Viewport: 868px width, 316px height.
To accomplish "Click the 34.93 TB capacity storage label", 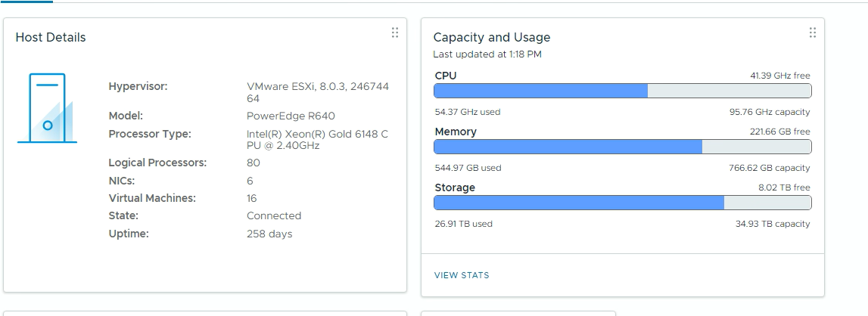I will (x=772, y=224).
